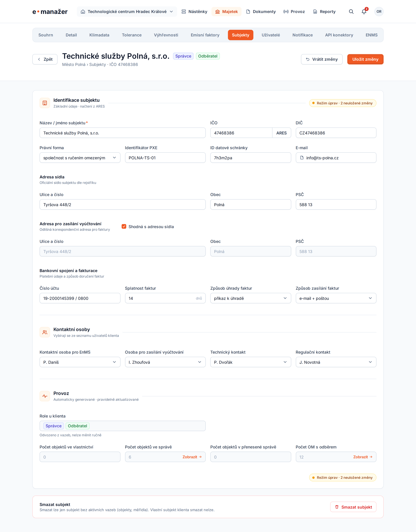Open Kontaktní osoba pro EnMS dropdown
The height and width of the screenshot is (532, 416).
pos(80,362)
